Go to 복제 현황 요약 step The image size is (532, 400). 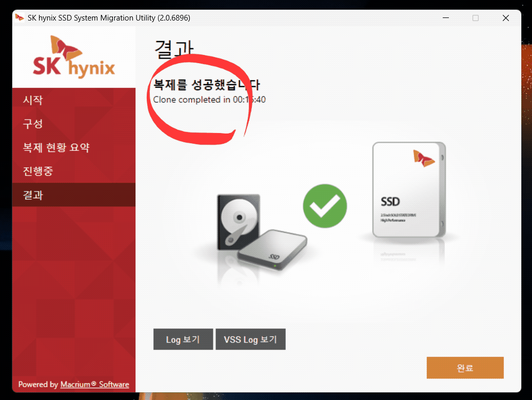[74, 147]
